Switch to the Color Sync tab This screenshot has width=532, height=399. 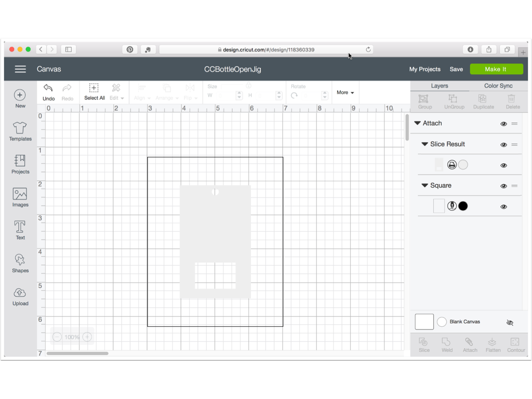(x=498, y=86)
